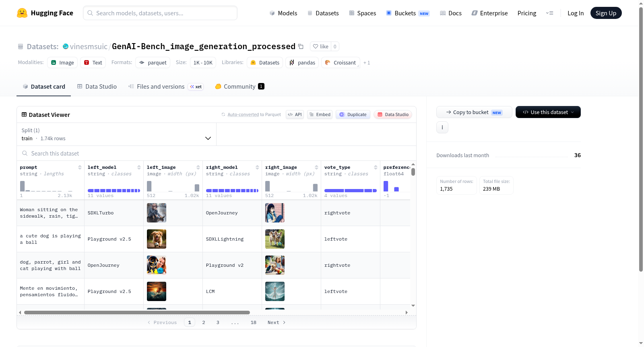Switch to Files and versions tab
Screen dimensions: 644x347
click(x=165, y=86)
